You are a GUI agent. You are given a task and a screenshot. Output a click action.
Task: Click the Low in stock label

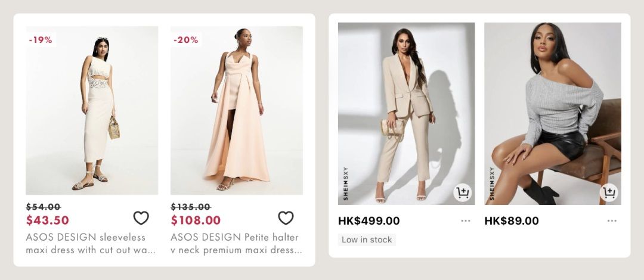(x=367, y=239)
